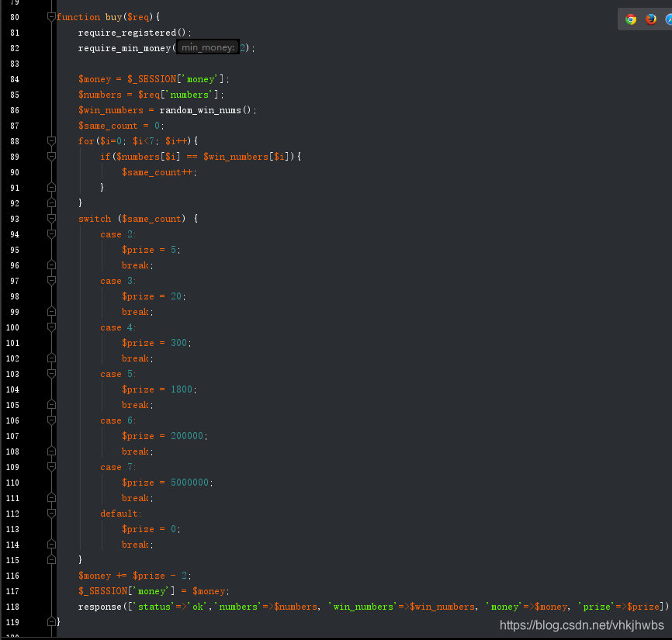672x640 pixels.
Task: Click the min_money parameter hint
Action: 207,48
